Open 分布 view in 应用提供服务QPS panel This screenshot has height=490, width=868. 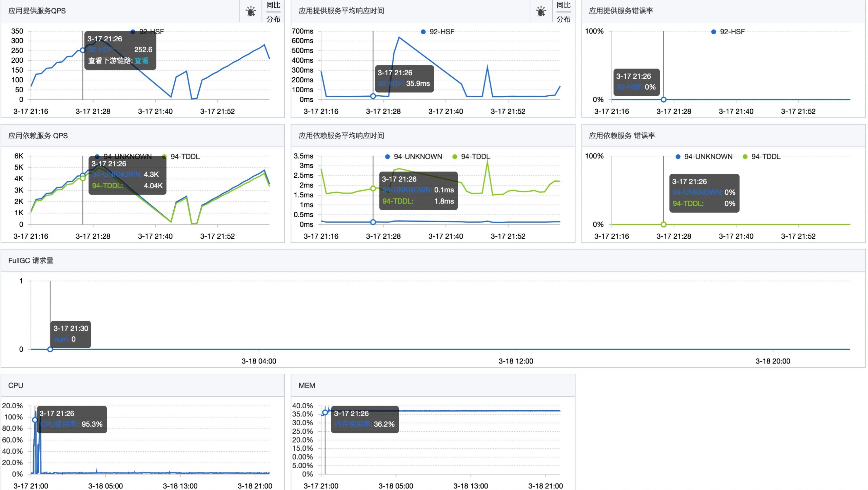[273, 19]
